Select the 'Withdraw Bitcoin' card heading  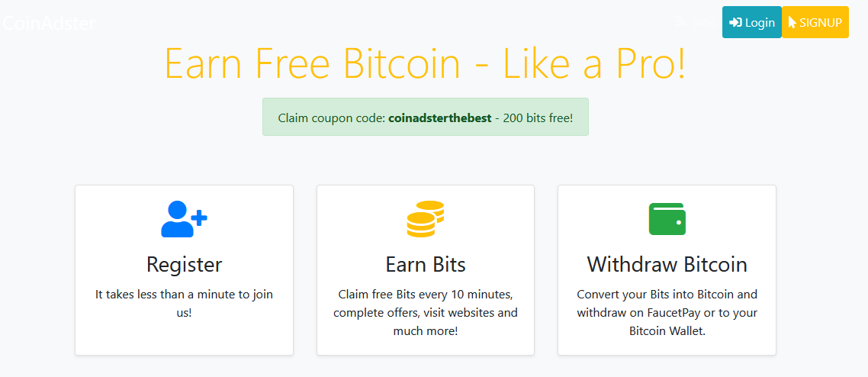[x=667, y=264]
